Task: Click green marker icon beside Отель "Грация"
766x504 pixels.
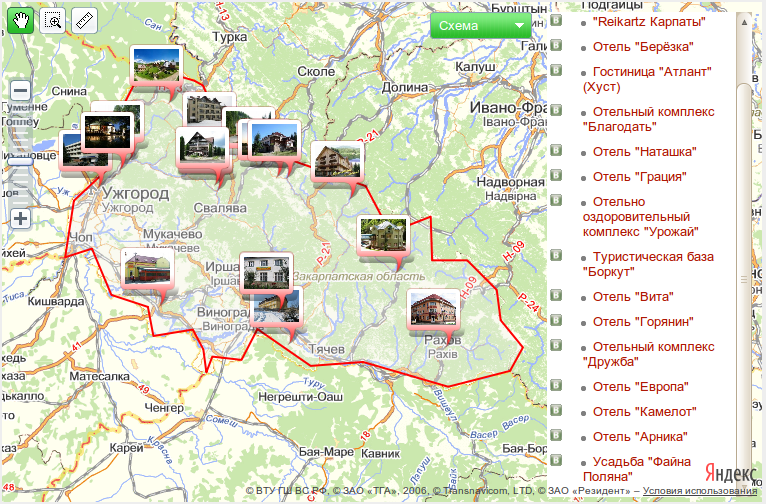Action: 556,175
